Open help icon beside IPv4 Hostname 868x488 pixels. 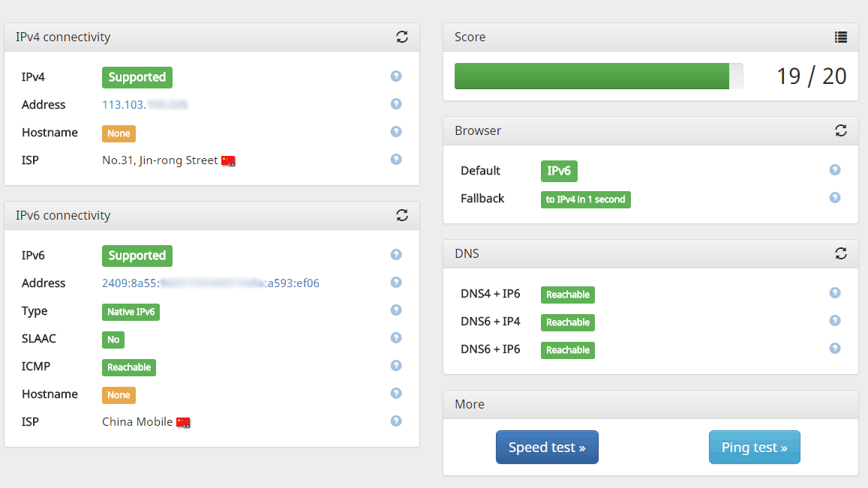pos(396,132)
